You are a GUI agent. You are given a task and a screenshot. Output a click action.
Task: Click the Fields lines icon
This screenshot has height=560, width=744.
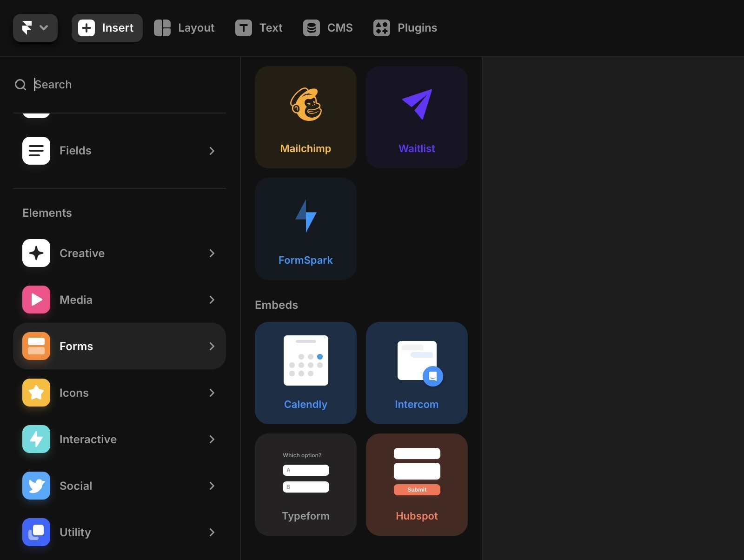click(x=36, y=151)
